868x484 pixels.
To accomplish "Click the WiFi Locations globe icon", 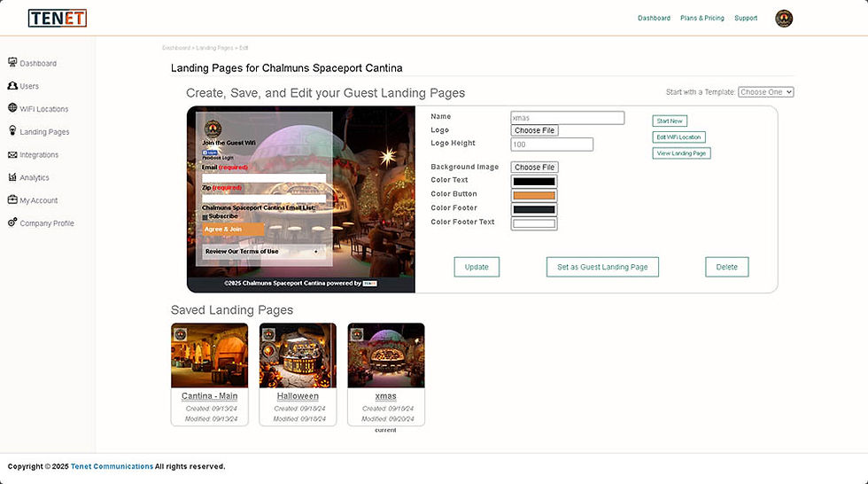I will pos(12,108).
